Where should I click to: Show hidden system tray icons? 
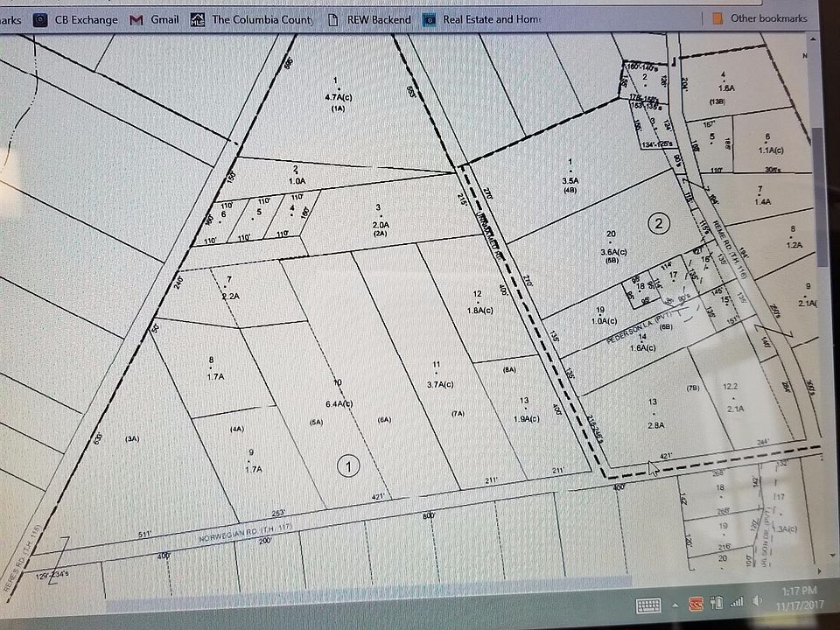[675, 605]
